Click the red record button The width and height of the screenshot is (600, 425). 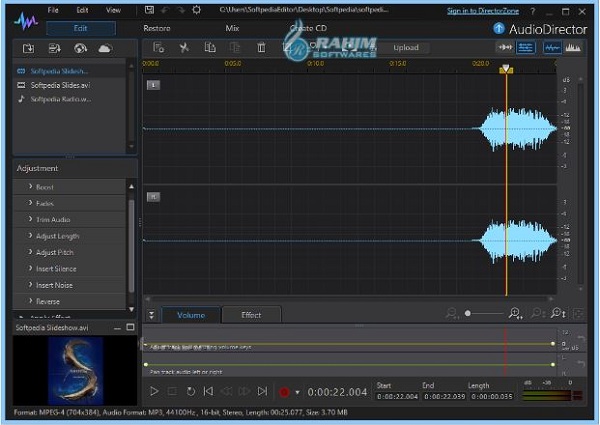(x=285, y=392)
